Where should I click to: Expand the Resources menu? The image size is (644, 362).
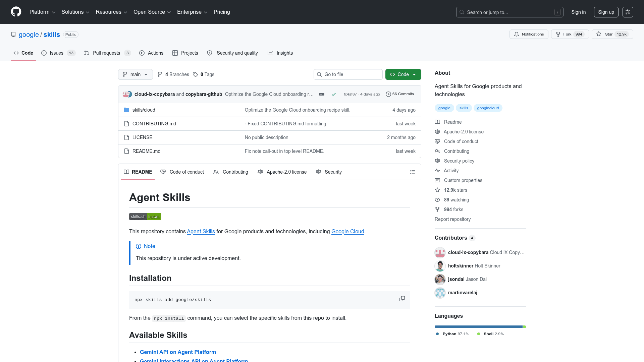coord(111,12)
